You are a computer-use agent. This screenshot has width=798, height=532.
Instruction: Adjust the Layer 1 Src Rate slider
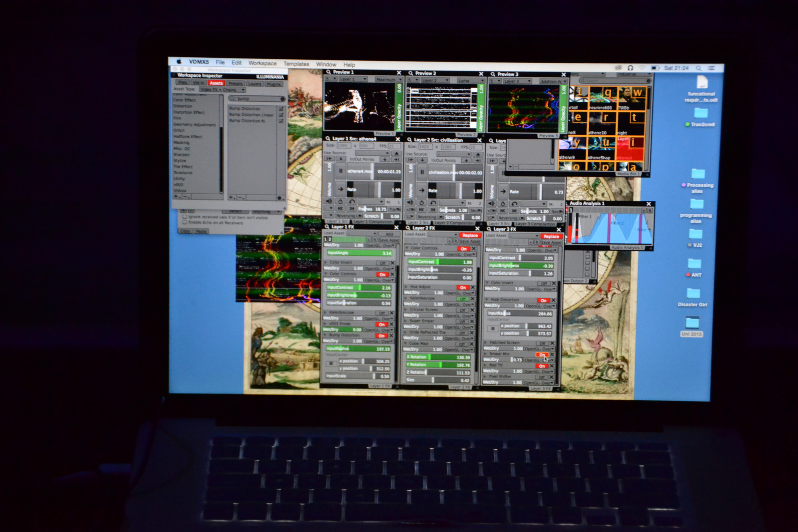(374, 190)
